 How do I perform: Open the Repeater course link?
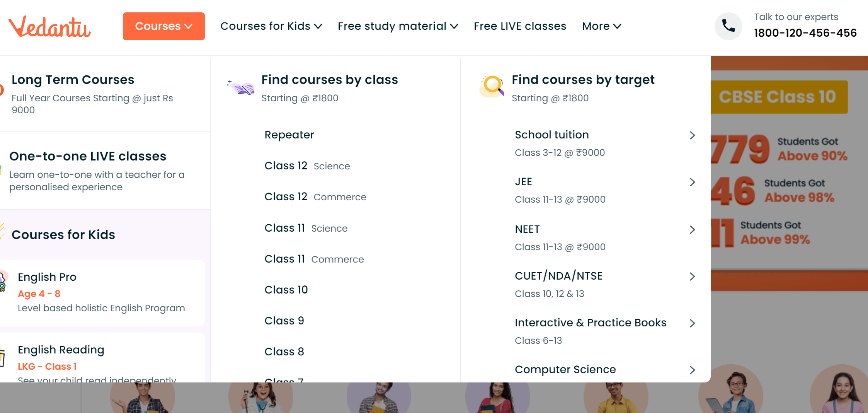[289, 135]
